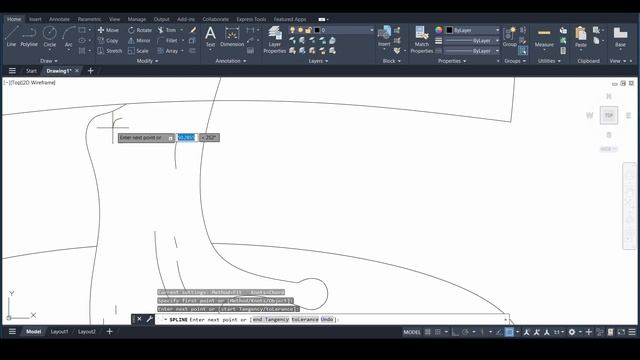
Task: Switch to the Layout1 tab
Action: pos(59,332)
